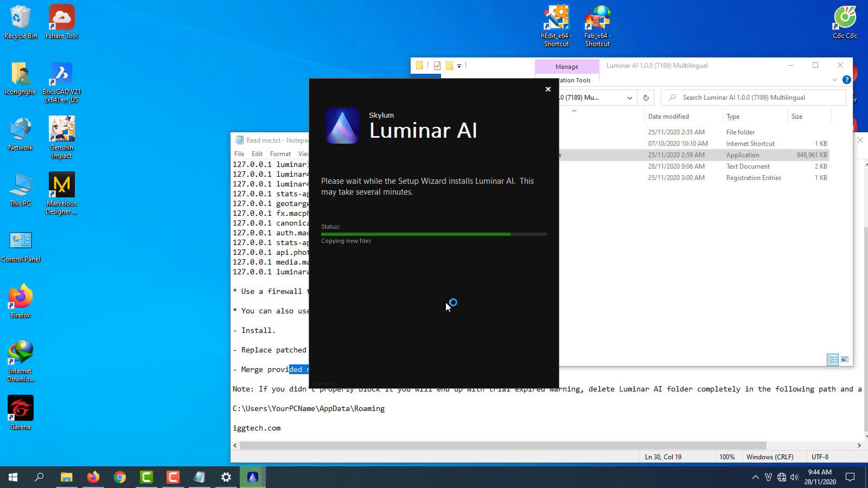Open taskbar search
The width and height of the screenshot is (868, 488).
[x=39, y=477]
